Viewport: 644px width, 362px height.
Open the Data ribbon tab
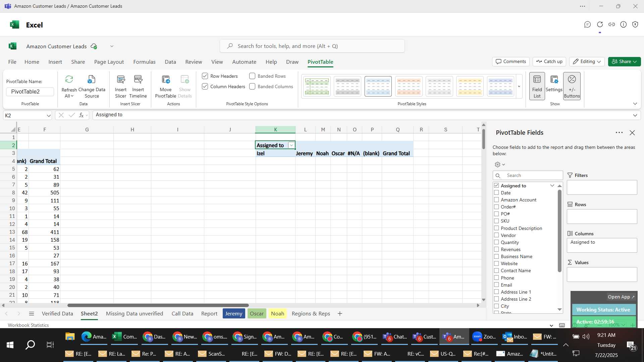(x=170, y=62)
